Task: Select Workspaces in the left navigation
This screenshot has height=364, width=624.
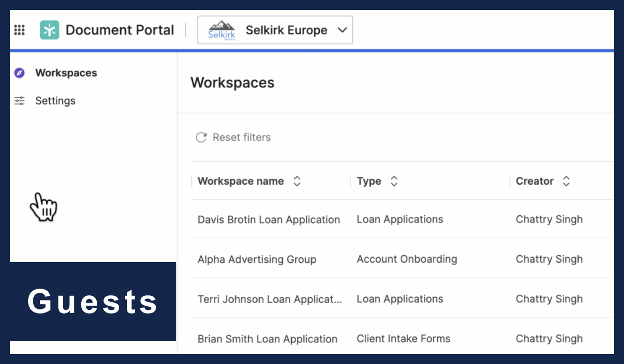Action: [66, 73]
